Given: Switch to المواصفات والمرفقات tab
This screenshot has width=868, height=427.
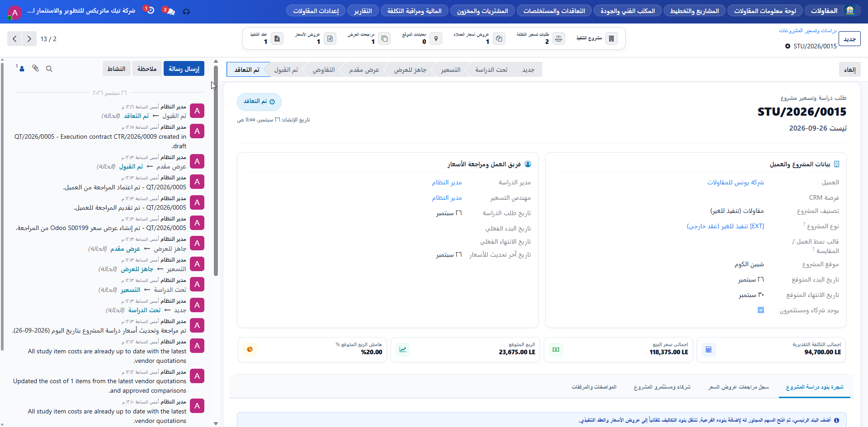Looking at the screenshot, I should (x=594, y=387).
